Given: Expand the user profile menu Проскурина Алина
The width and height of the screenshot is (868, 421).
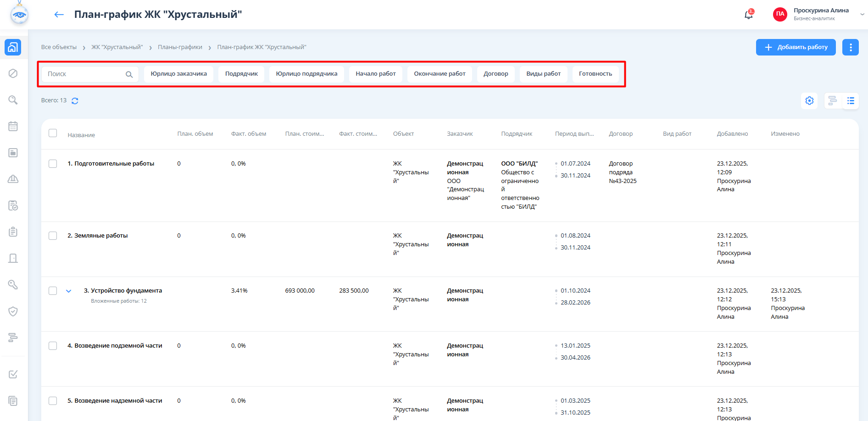Looking at the screenshot, I should [862, 14].
